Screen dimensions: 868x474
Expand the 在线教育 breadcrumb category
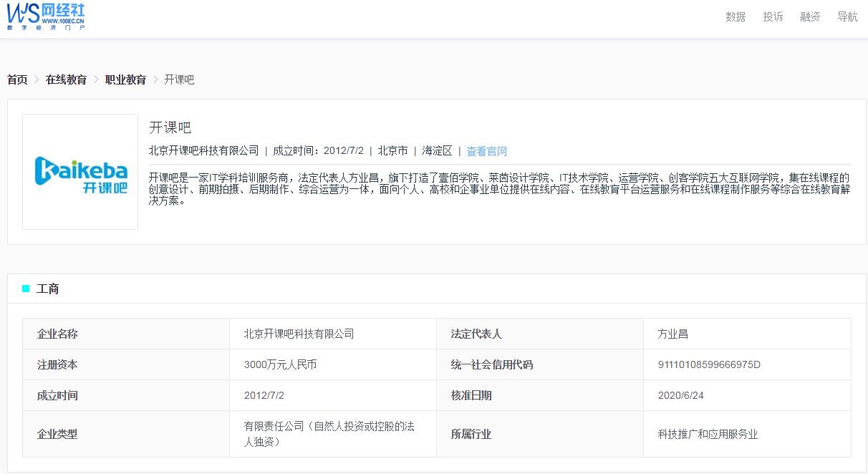[x=64, y=79]
